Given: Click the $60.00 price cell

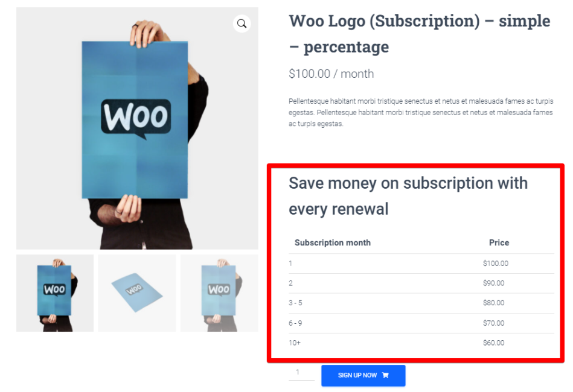Looking at the screenshot, I should click(493, 343).
